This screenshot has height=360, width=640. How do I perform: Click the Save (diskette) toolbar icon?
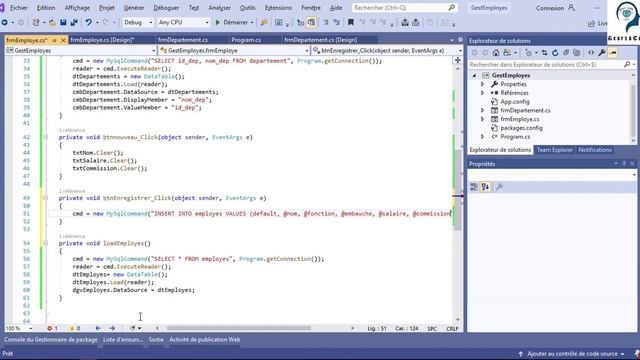(x=63, y=22)
